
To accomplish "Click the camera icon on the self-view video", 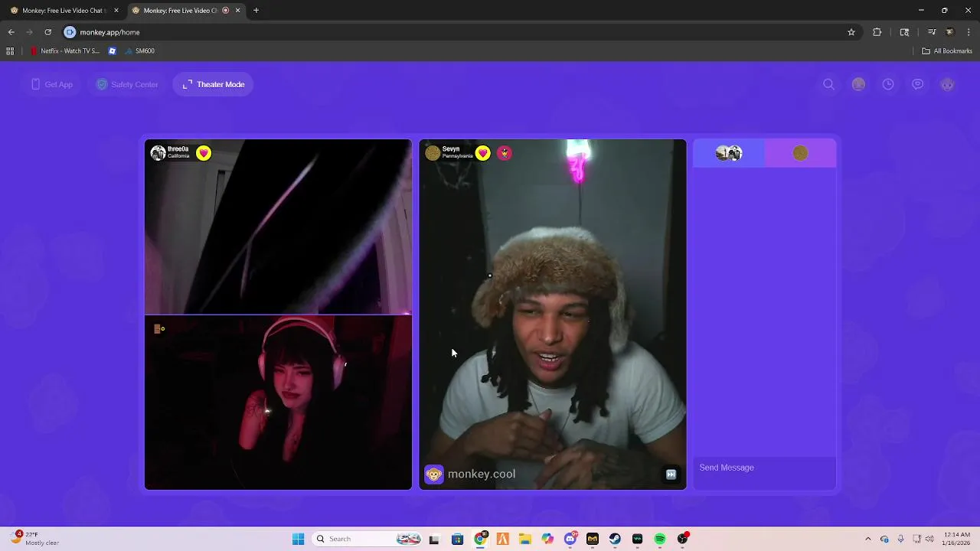I will tap(159, 328).
